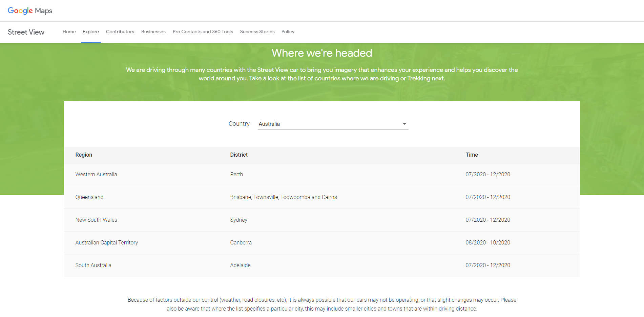Open the Country dropdown arrow
The width and height of the screenshot is (644, 317).
[x=404, y=124]
